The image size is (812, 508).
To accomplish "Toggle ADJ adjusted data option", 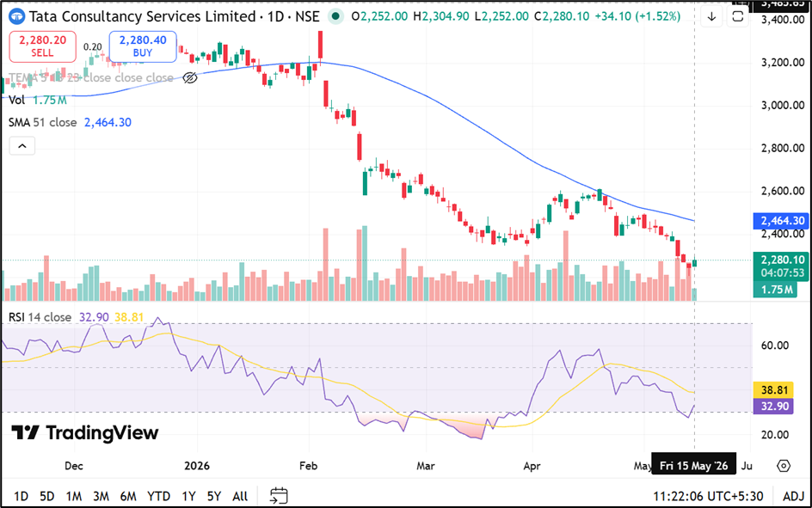I will (x=793, y=496).
